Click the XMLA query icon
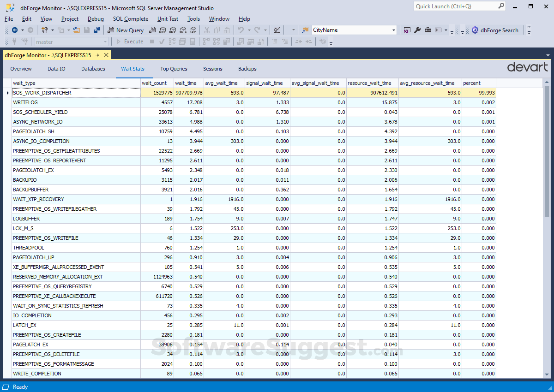554x392 pixels. click(183, 30)
